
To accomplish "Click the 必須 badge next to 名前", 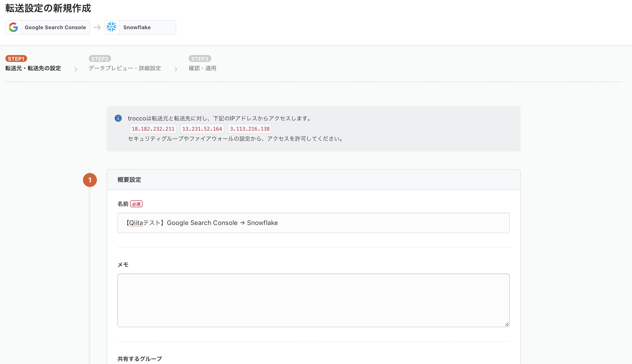I will 136,204.
